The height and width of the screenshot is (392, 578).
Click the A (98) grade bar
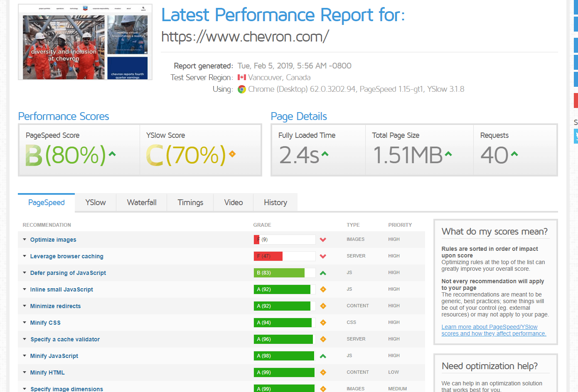pos(285,356)
